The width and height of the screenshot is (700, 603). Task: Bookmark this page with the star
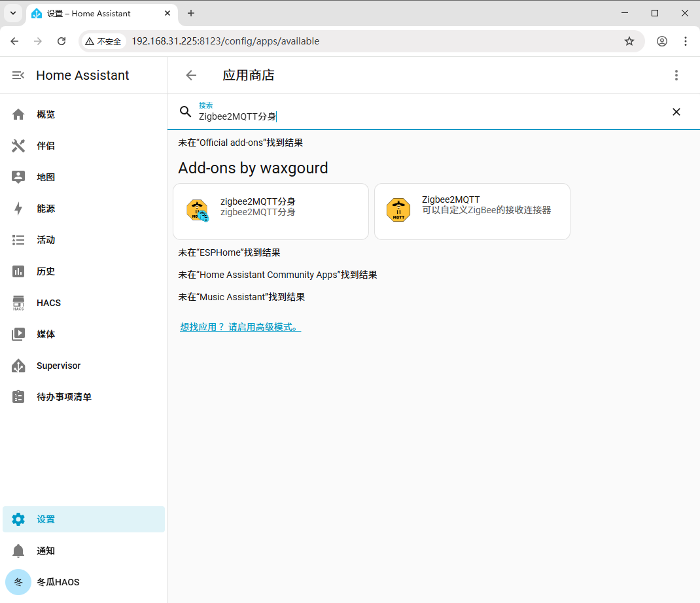pyautogui.click(x=629, y=41)
